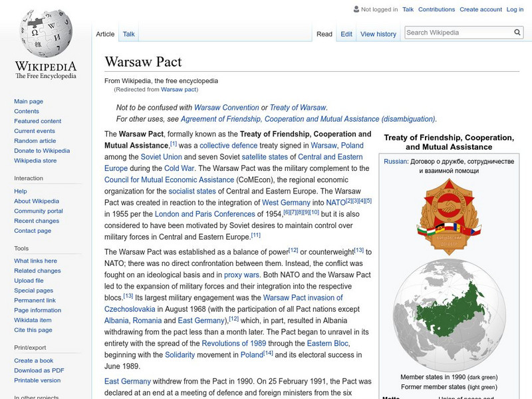Follow the redirected-from Warsaw pact link
Image resolution: width=532 pixels, height=399 pixels.
(178, 89)
